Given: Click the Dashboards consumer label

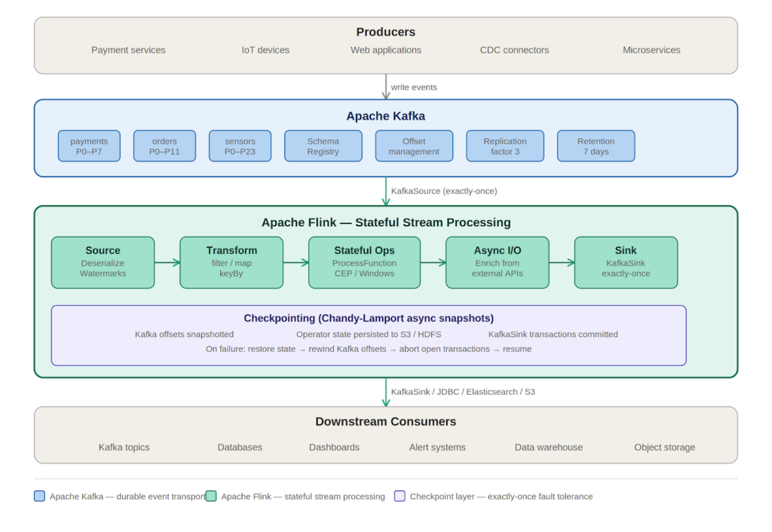Looking at the screenshot, I should coord(334,448).
